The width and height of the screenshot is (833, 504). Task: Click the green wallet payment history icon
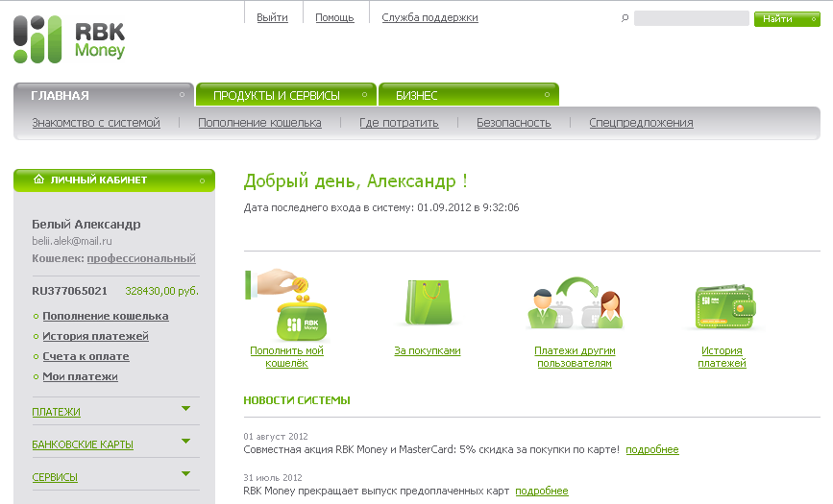click(725, 306)
